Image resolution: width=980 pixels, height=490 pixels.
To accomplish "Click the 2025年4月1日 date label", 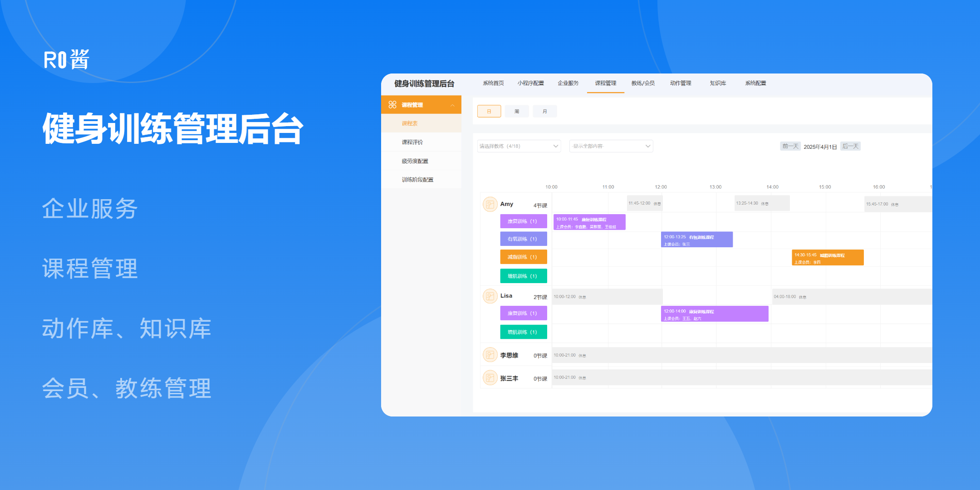I will (820, 147).
